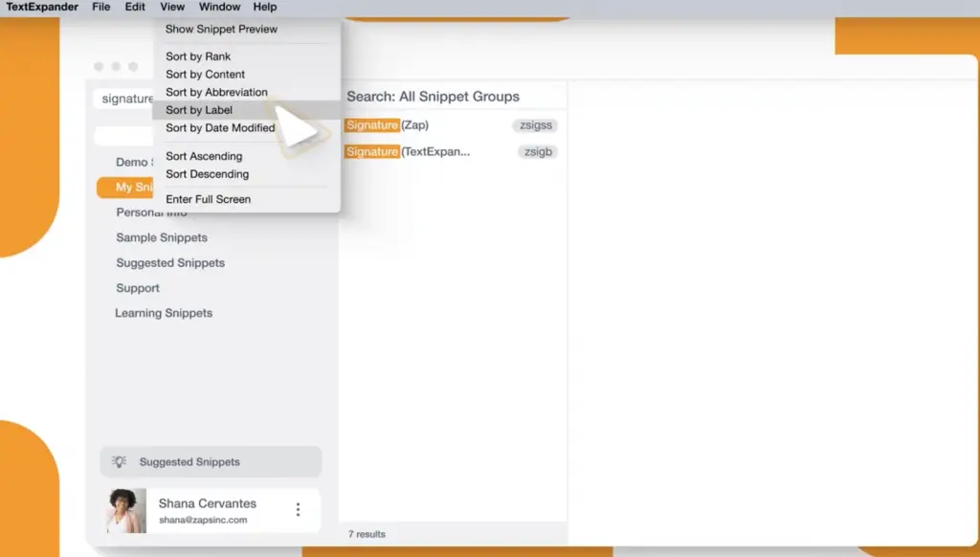Open the TextExpander application menu
980x557 pixels.
coord(42,7)
